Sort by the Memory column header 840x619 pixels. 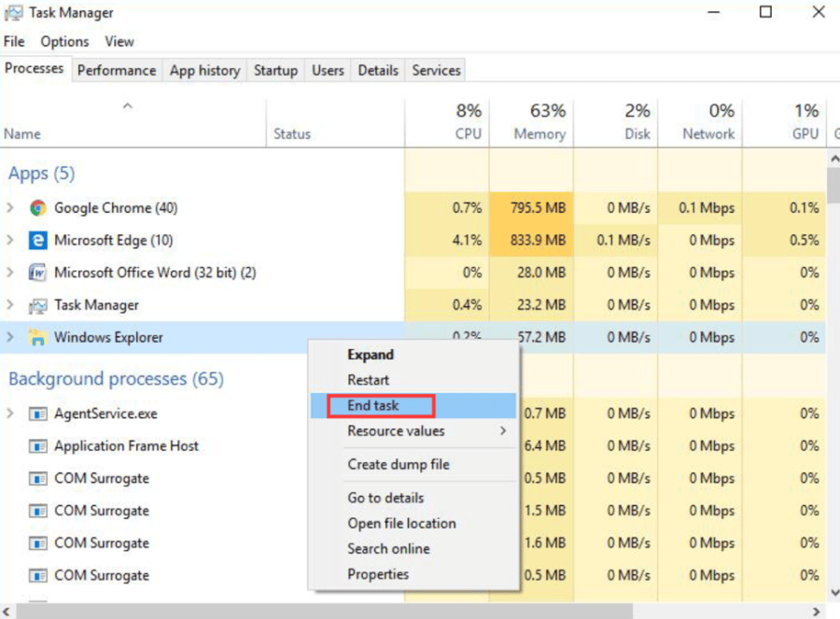click(x=531, y=122)
